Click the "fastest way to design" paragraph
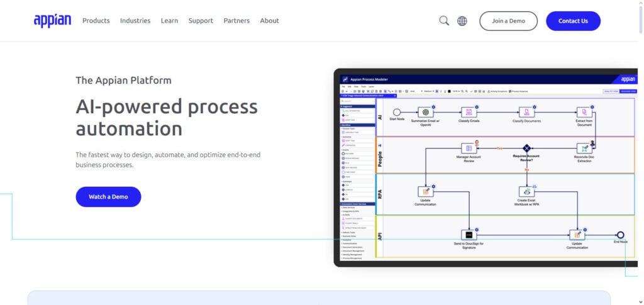Screen dimensions: 644x305 (x=168, y=160)
